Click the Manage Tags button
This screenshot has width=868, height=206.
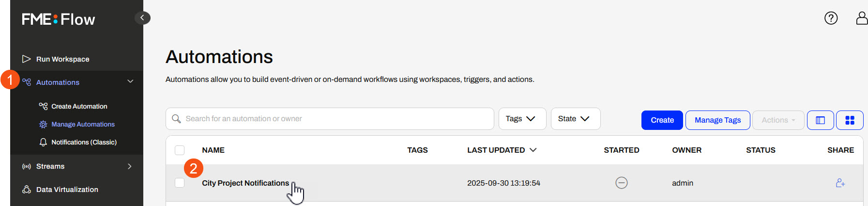coord(717,120)
